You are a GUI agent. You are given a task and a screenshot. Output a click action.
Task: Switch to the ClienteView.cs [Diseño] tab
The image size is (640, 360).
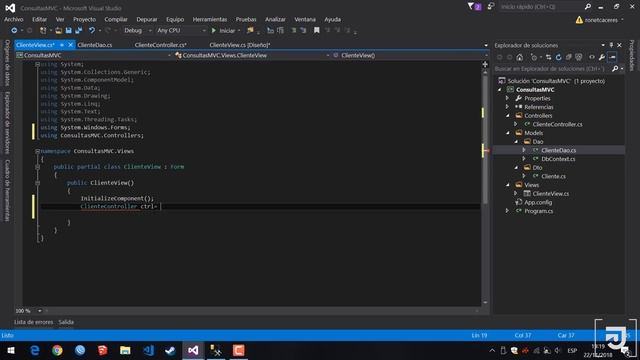[240, 45]
